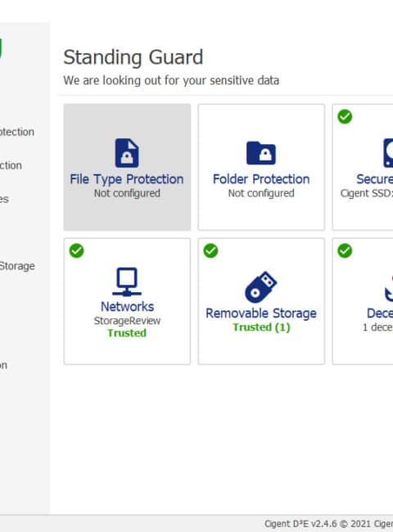The image size is (393, 532).
Task: Click the Secure drive icon in third tile
Action: (388, 153)
